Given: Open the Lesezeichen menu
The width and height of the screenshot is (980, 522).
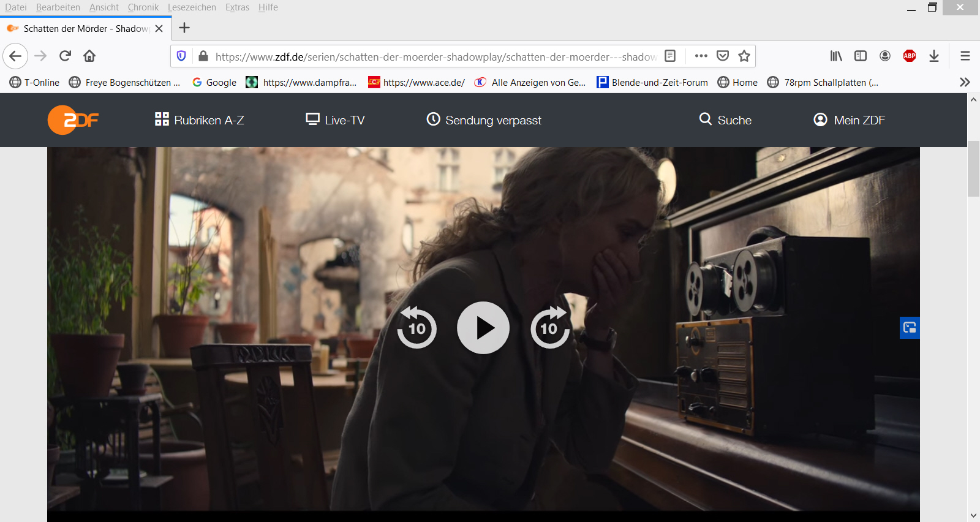Looking at the screenshot, I should pyautogui.click(x=192, y=7).
